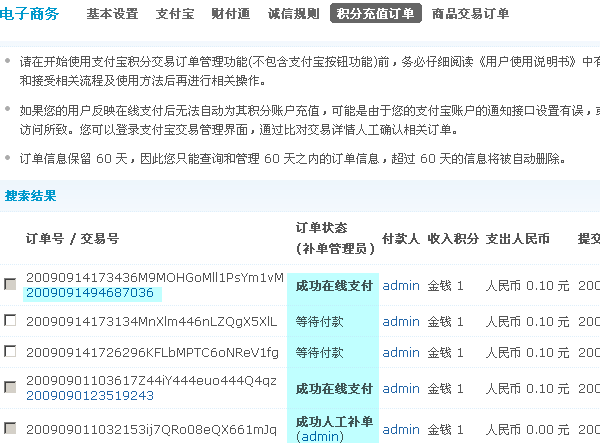The height and width of the screenshot is (446, 600).
Task: Click admin payer link for order 200909141726296KFLbMPTC6oNReV1fg
Action: 401,352
